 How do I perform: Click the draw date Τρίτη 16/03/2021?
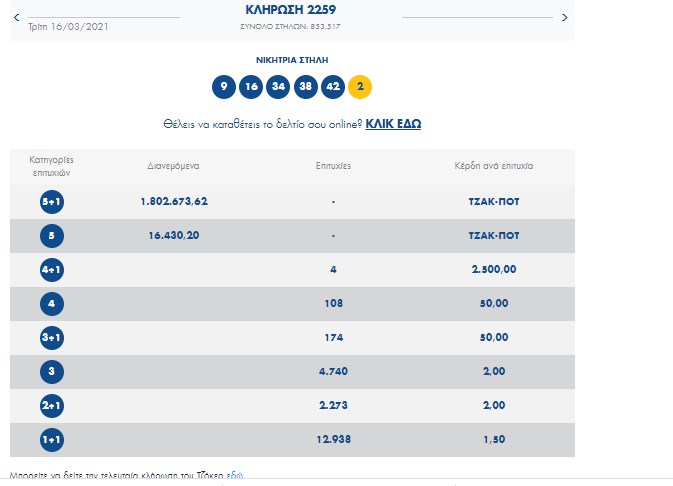pyautogui.click(x=70, y=25)
